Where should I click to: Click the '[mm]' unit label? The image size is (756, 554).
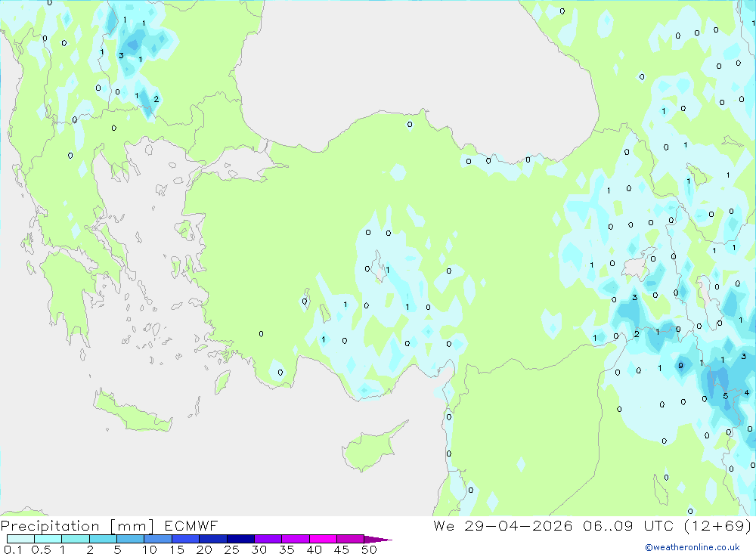(132, 526)
